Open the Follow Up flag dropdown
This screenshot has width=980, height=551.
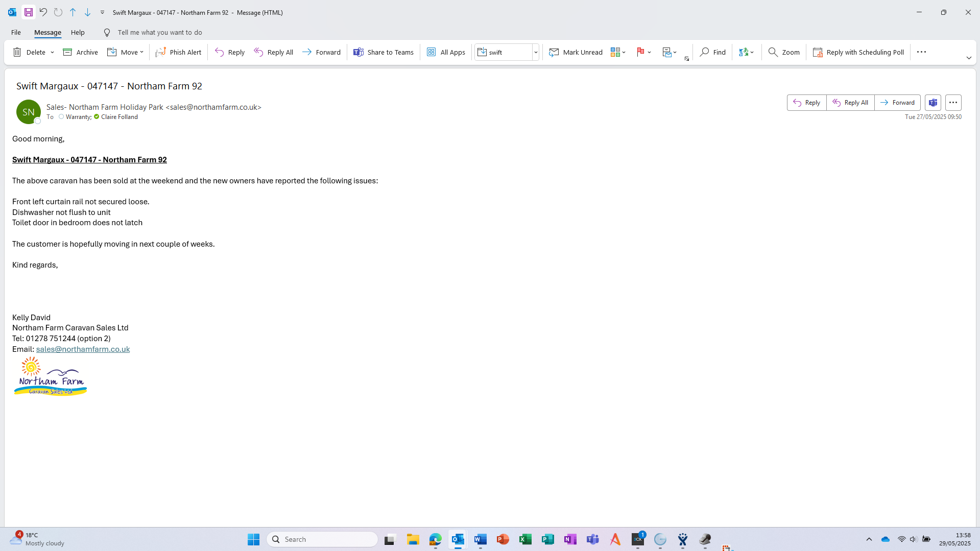643,52
